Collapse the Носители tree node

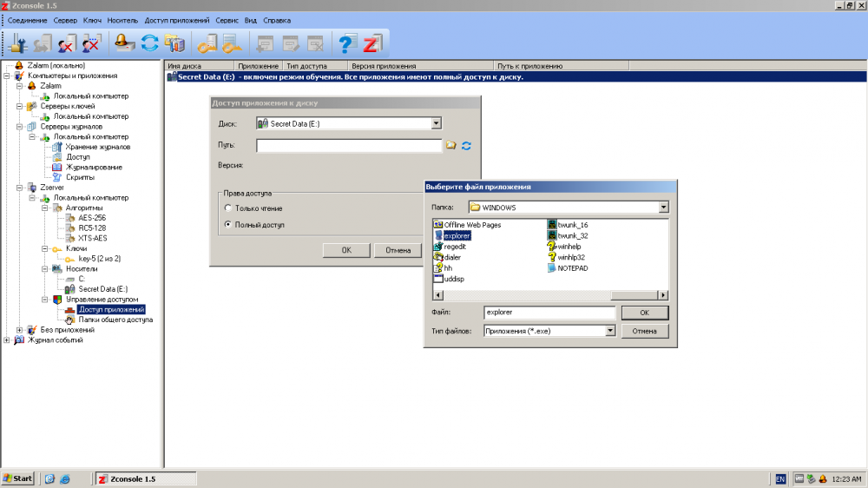point(45,268)
